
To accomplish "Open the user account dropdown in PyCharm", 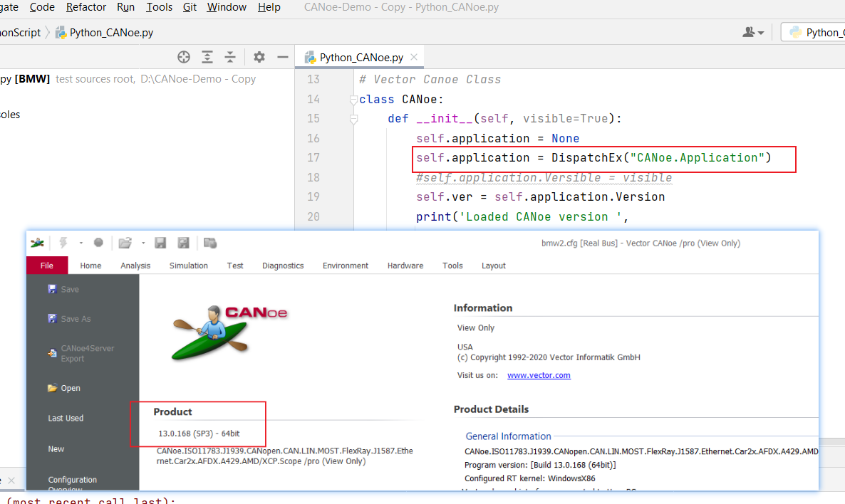I will tap(753, 32).
